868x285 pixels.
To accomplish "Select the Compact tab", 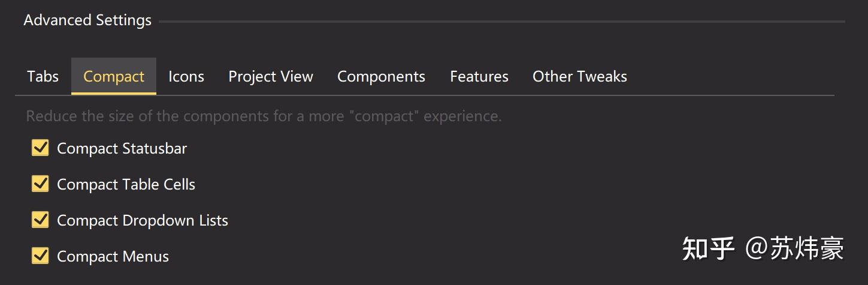I will [x=114, y=77].
